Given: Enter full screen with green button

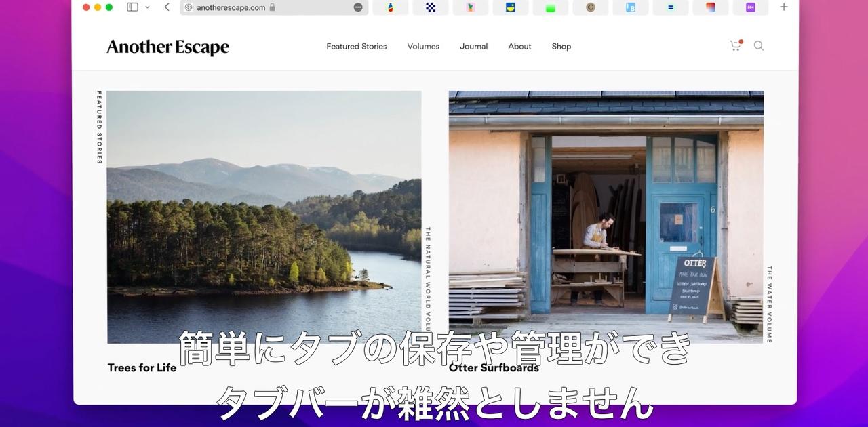Looking at the screenshot, I should point(109,7).
